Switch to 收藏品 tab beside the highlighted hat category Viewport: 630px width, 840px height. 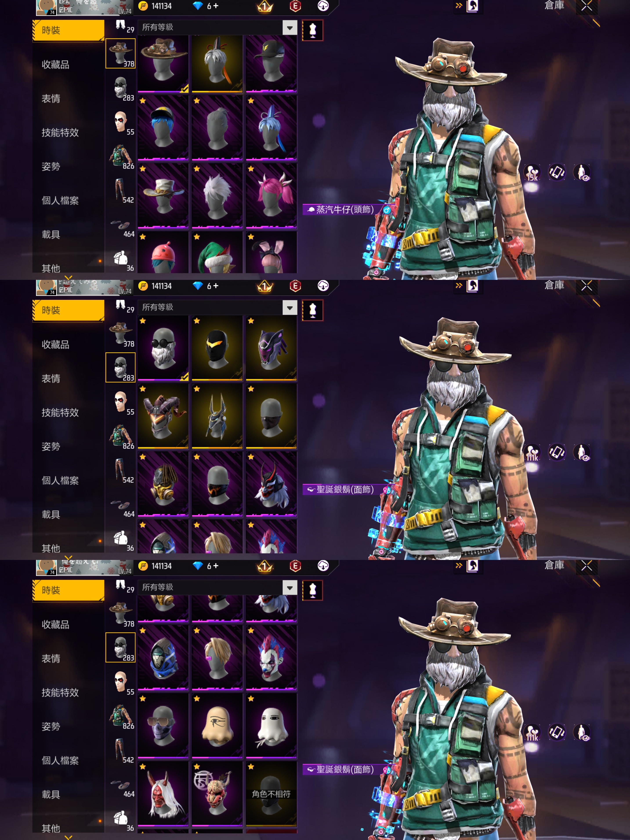[x=55, y=65]
